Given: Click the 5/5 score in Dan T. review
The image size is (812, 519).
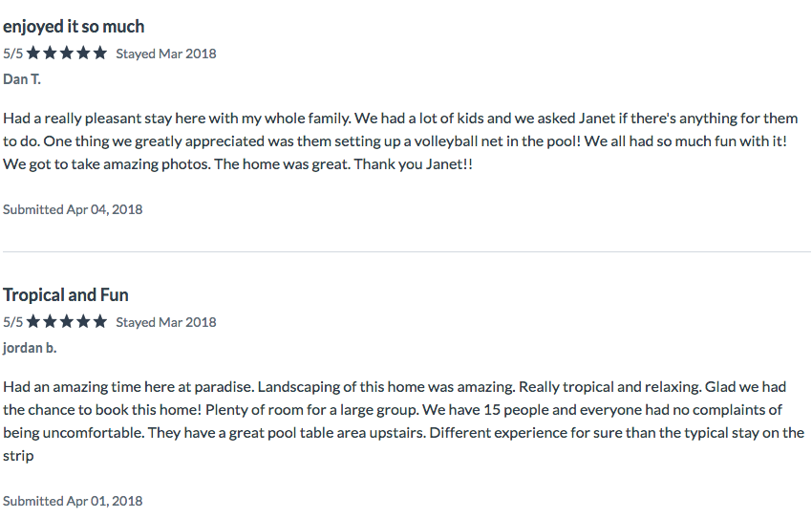Looking at the screenshot, I should (x=13, y=54).
